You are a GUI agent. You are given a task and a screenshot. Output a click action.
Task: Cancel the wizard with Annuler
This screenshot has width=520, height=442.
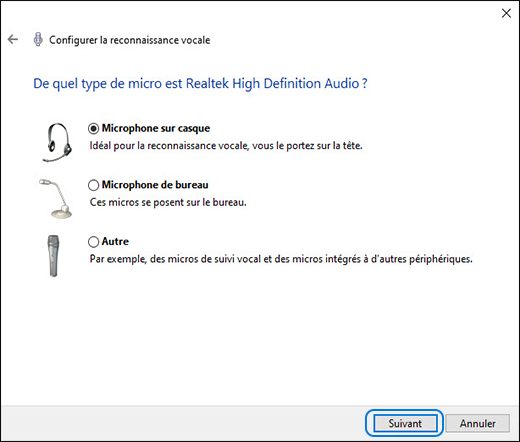(477, 423)
